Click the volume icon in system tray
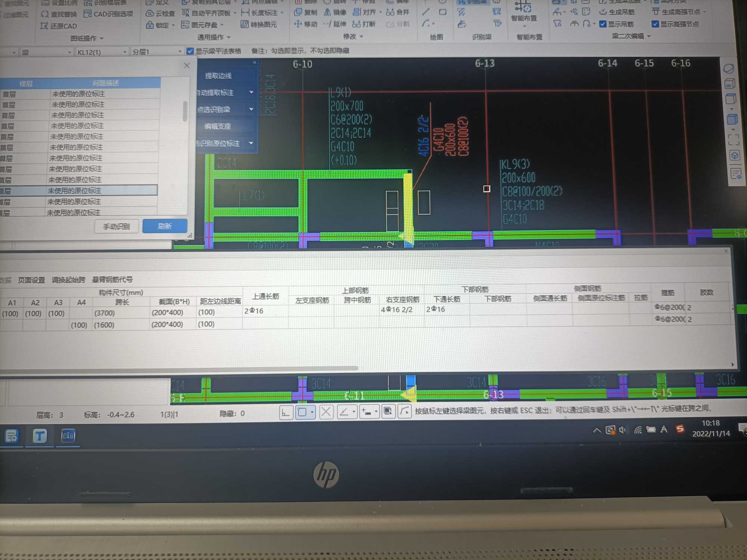This screenshot has width=747, height=560. click(623, 430)
